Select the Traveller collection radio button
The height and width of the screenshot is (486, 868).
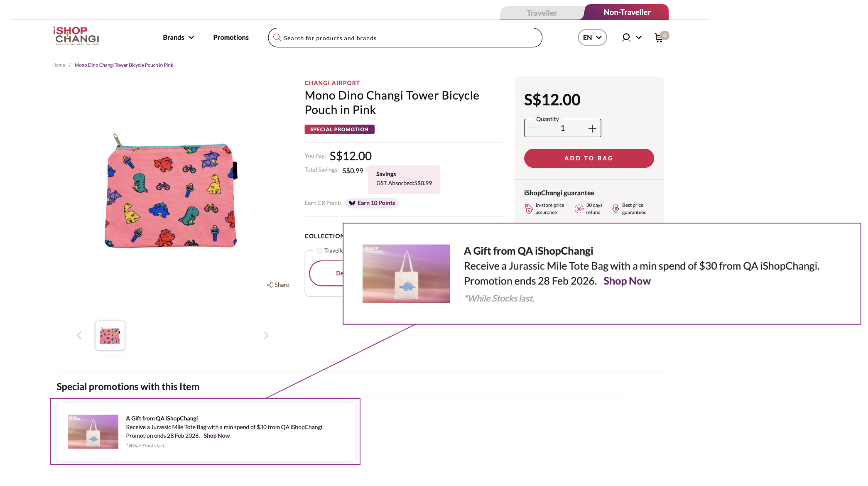pos(319,251)
